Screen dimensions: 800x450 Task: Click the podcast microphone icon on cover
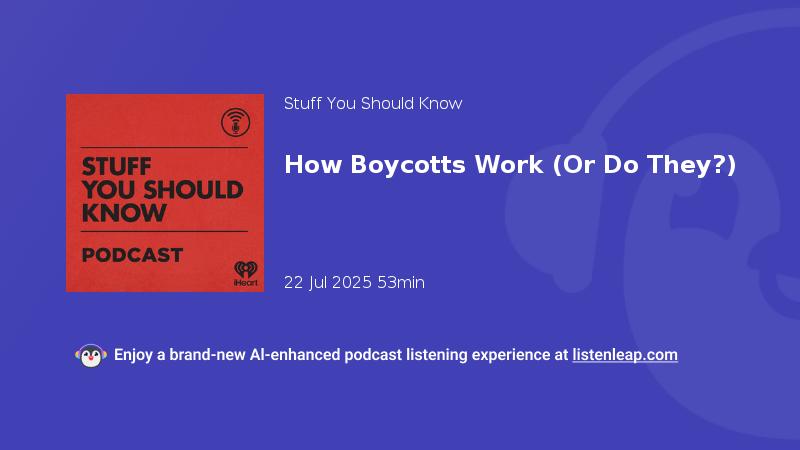click(235, 122)
